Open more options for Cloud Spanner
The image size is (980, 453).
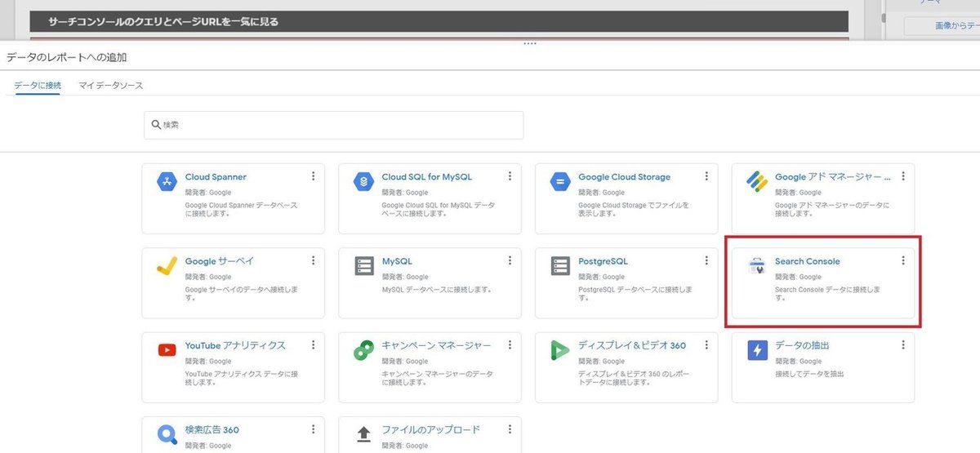[313, 176]
